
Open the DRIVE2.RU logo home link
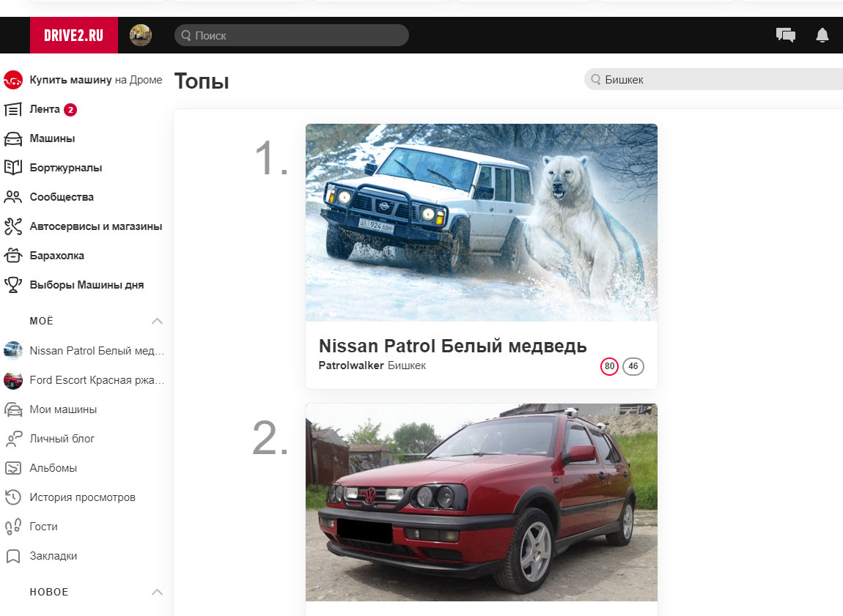tap(73, 35)
